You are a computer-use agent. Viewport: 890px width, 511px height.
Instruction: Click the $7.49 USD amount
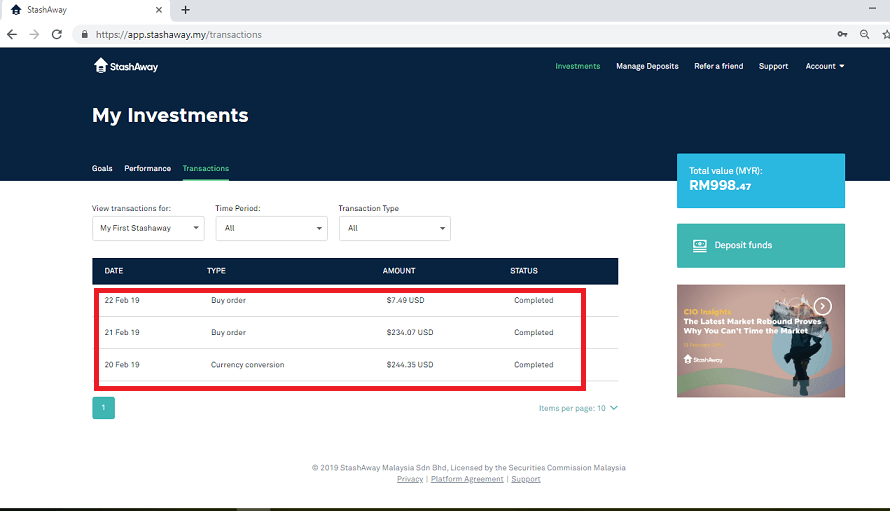coord(405,300)
